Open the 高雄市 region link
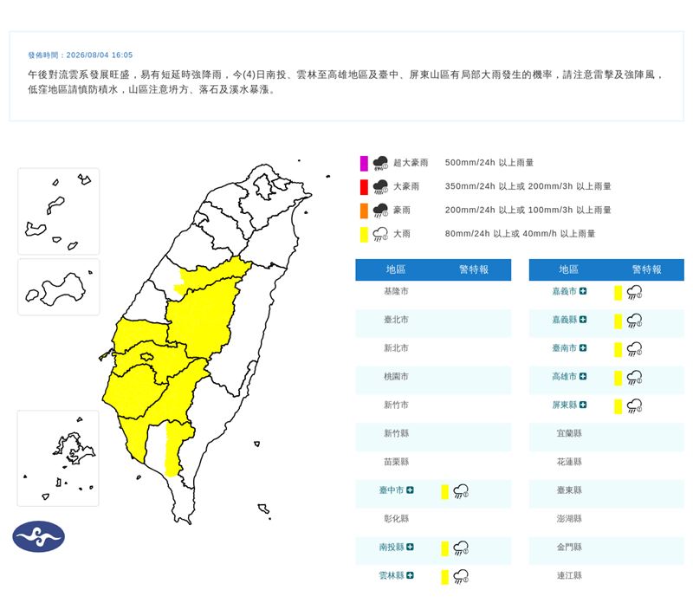 tap(565, 377)
